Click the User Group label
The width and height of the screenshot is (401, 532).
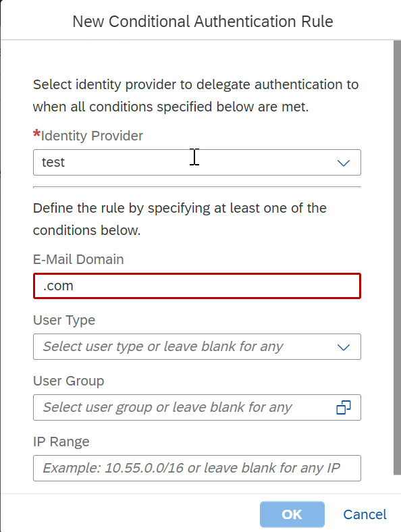(69, 381)
